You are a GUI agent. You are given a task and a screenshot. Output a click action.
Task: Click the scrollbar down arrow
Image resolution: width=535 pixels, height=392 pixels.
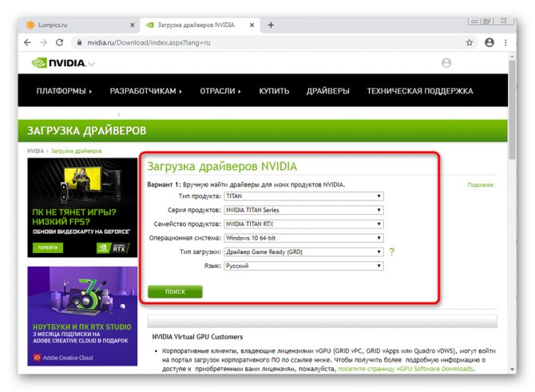click(512, 369)
